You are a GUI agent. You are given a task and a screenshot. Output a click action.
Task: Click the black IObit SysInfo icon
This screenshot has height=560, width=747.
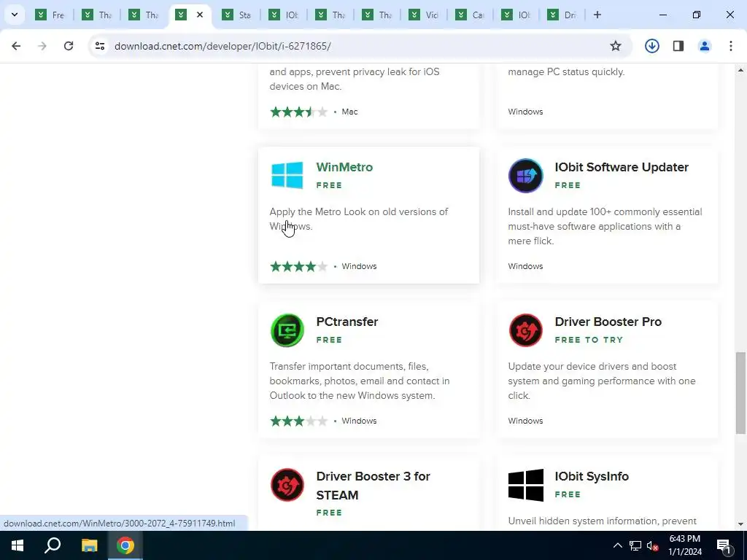tap(525, 485)
